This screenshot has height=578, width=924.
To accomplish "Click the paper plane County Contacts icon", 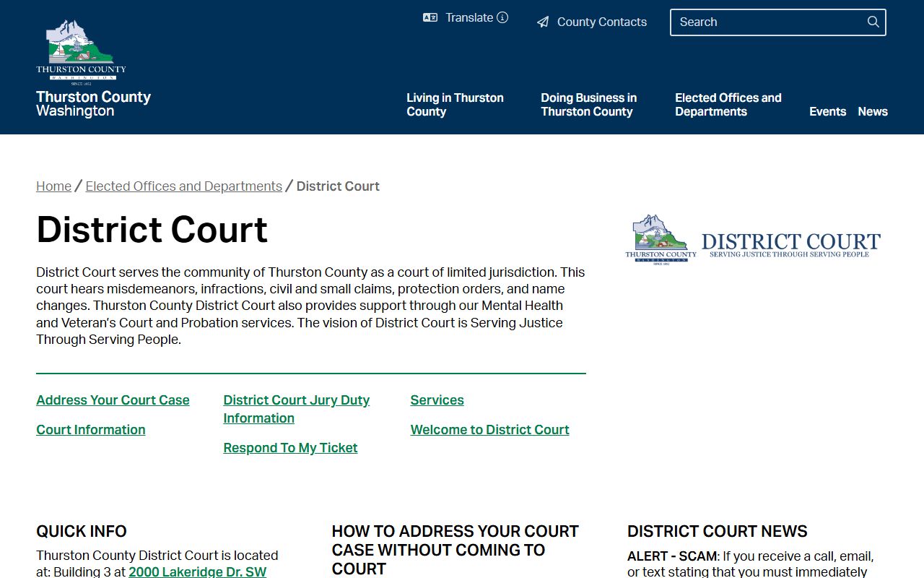I will [543, 22].
